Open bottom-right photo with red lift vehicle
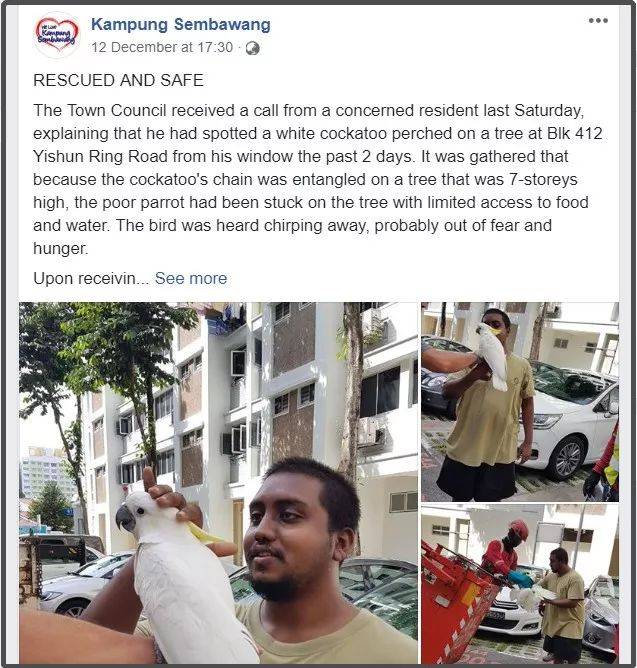The height and width of the screenshot is (668, 637). (520, 584)
